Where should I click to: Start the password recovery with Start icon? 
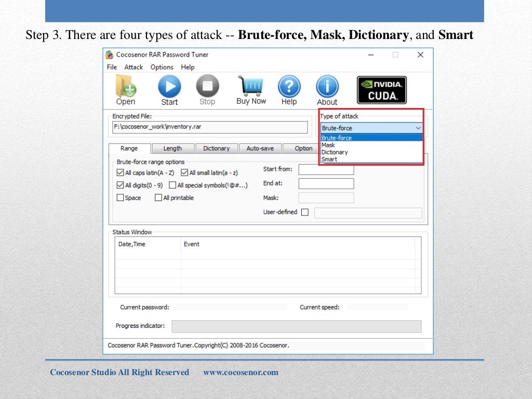[x=169, y=86]
